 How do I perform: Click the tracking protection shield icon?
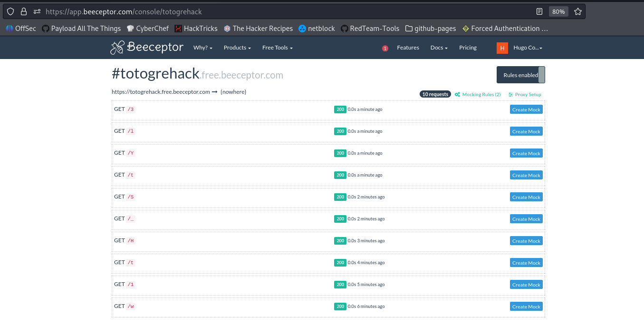point(10,11)
